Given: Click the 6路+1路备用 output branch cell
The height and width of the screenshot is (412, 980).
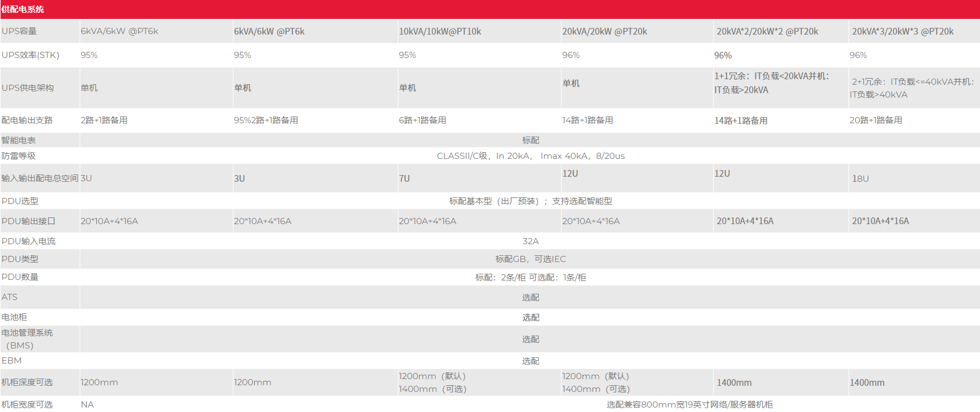Looking at the screenshot, I should click(422, 120).
